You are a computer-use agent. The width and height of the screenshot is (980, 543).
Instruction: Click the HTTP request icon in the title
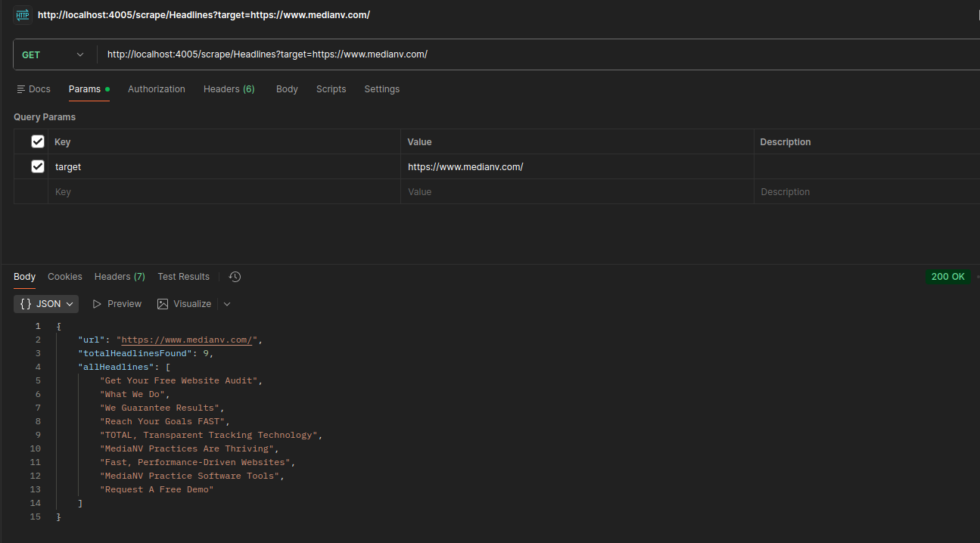[x=23, y=15]
